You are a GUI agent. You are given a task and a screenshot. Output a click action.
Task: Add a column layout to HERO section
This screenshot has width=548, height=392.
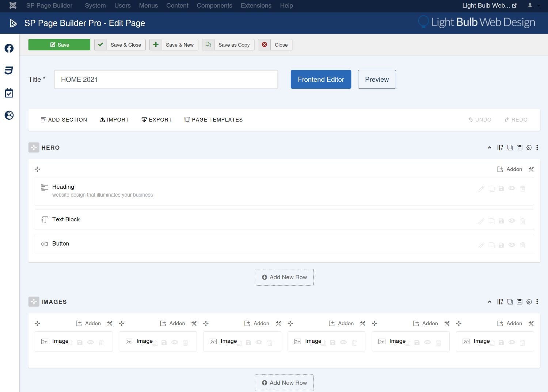(500, 147)
